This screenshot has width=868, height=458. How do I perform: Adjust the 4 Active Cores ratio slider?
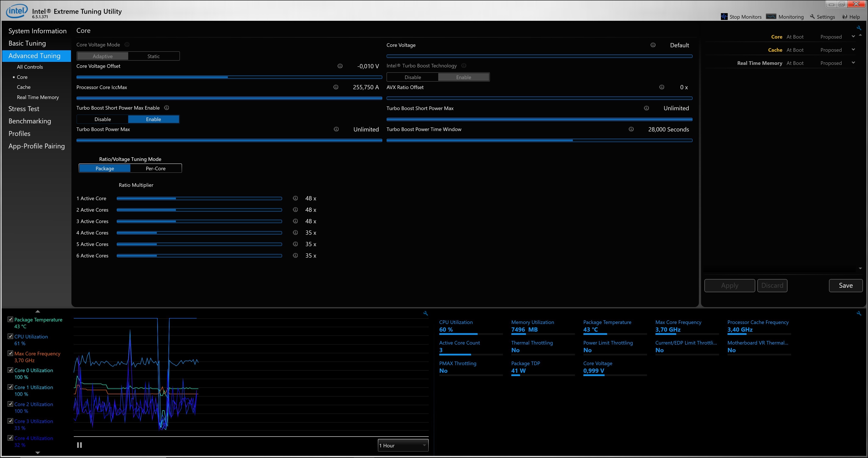point(199,233)
